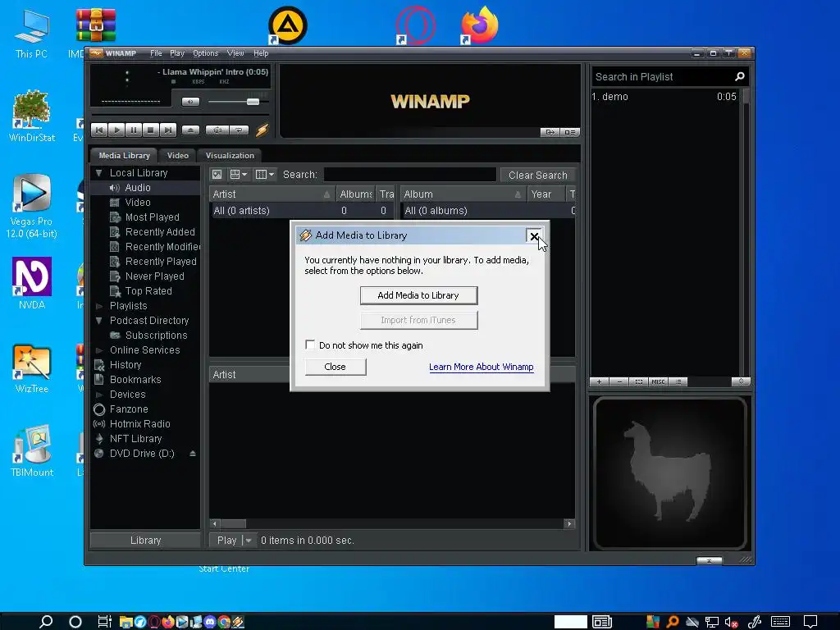Open the Play button dropdown arrow
Screen dimensions: 840x630
coord(248,540)
